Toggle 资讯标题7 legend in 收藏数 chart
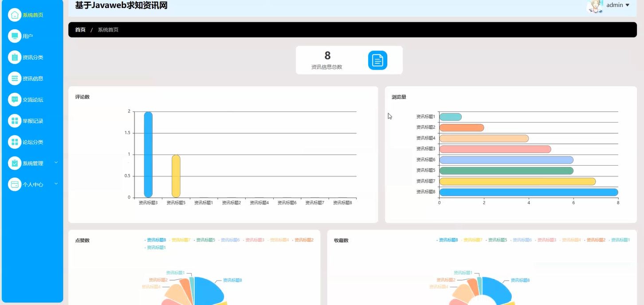Screen dimensions: 644x305 pos(471,240)
